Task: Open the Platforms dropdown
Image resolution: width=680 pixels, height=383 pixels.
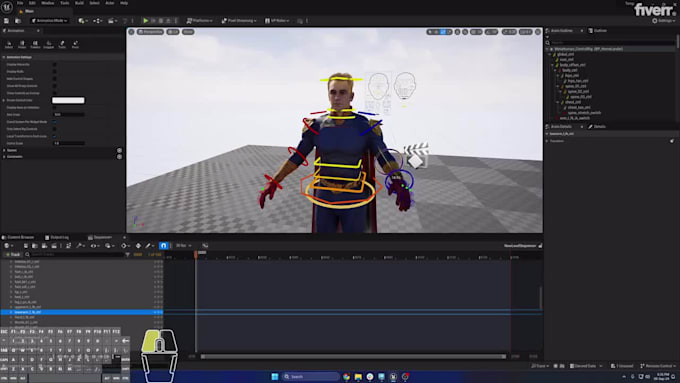Action: (199, 21)
